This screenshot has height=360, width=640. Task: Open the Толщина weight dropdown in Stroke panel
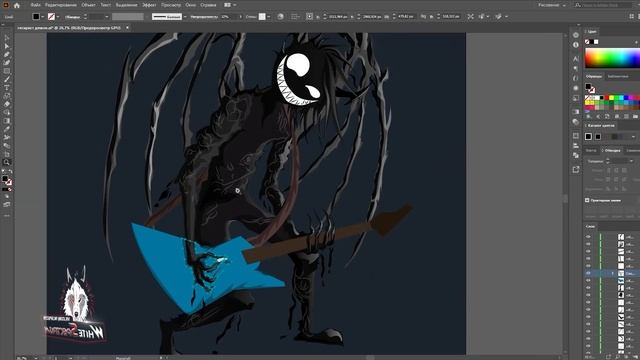(631, 161)
